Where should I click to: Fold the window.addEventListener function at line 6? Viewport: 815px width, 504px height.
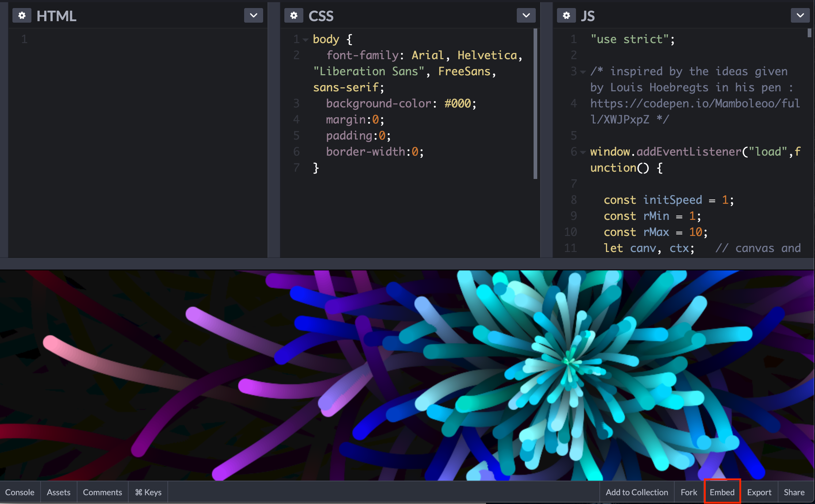point(583,152)
